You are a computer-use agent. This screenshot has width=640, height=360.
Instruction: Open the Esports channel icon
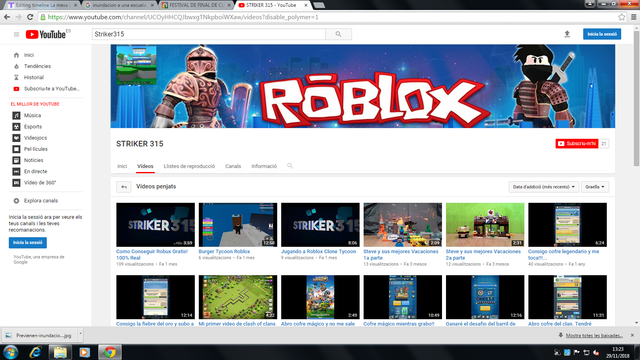coord(16,127)
